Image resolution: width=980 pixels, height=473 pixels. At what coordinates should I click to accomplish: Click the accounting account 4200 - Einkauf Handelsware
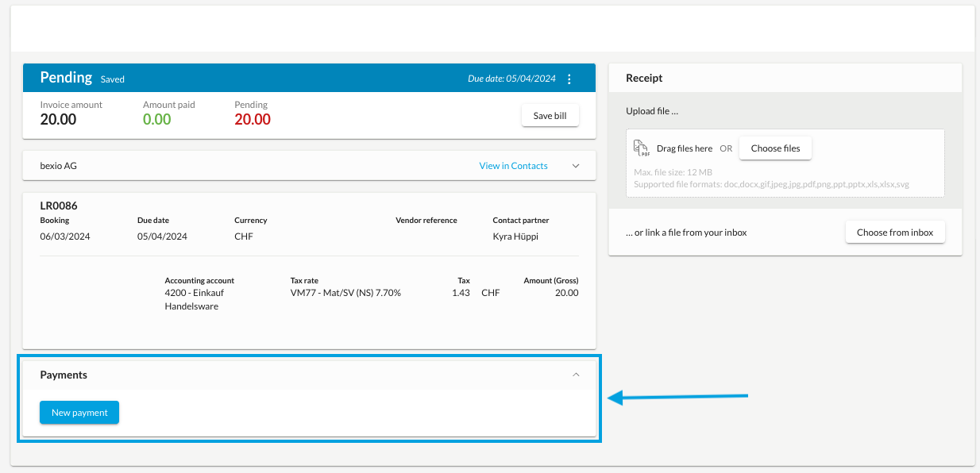point(195,299)
